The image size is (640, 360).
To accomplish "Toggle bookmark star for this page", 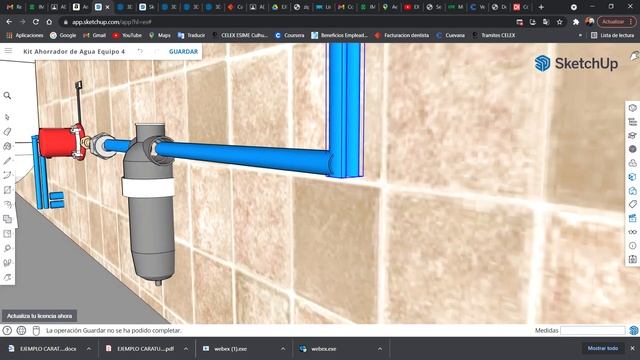I will pyautogui.click(x=560, y=22).
